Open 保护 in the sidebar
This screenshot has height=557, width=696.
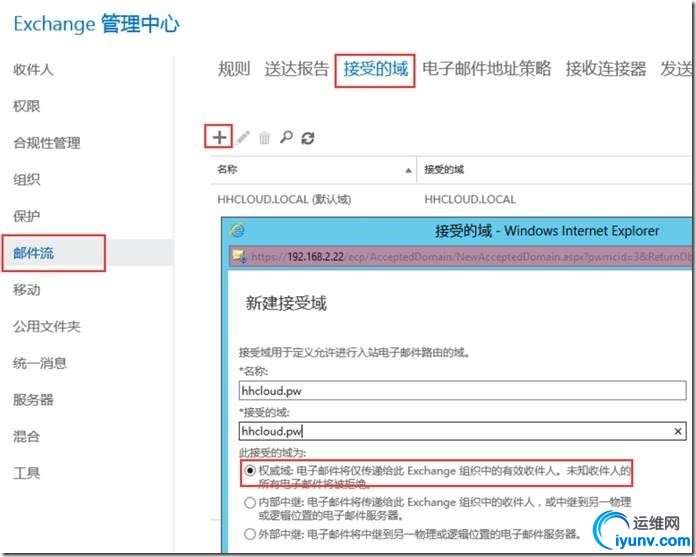[x=27, y=216]
